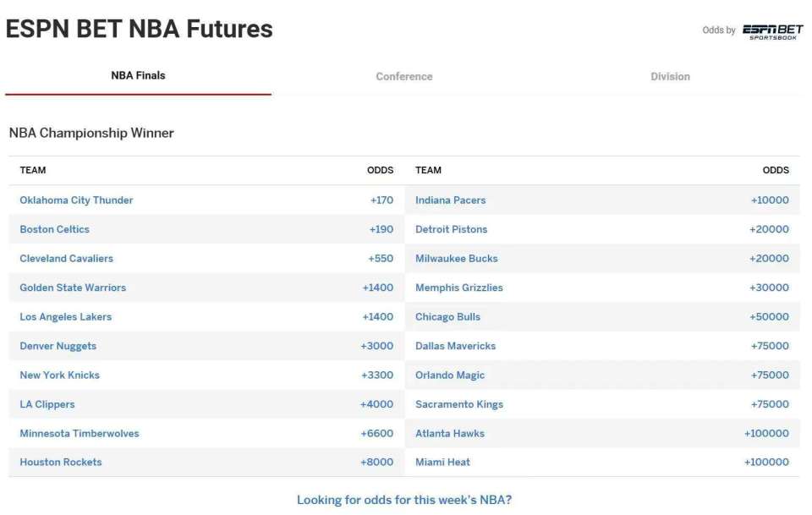Select the Golden State Warriors link

click(73, 288)
